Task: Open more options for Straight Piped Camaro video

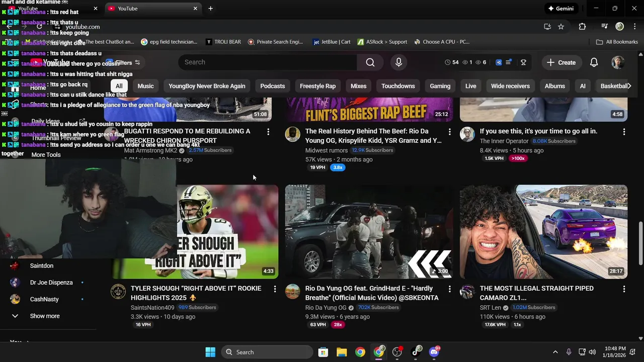Action: click(624, 289)
